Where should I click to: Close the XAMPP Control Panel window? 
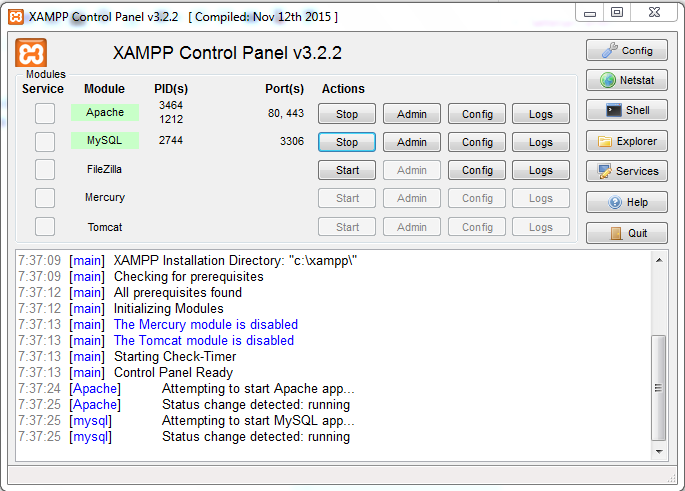coord(654,13)
